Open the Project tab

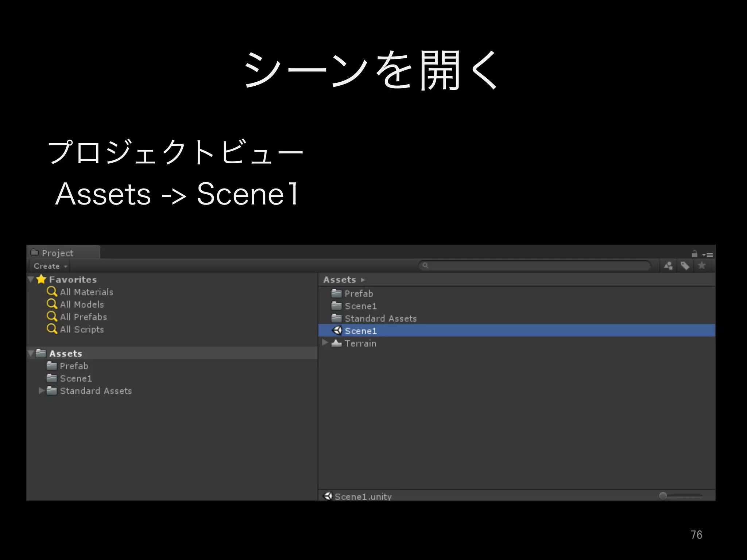[63, 252]
